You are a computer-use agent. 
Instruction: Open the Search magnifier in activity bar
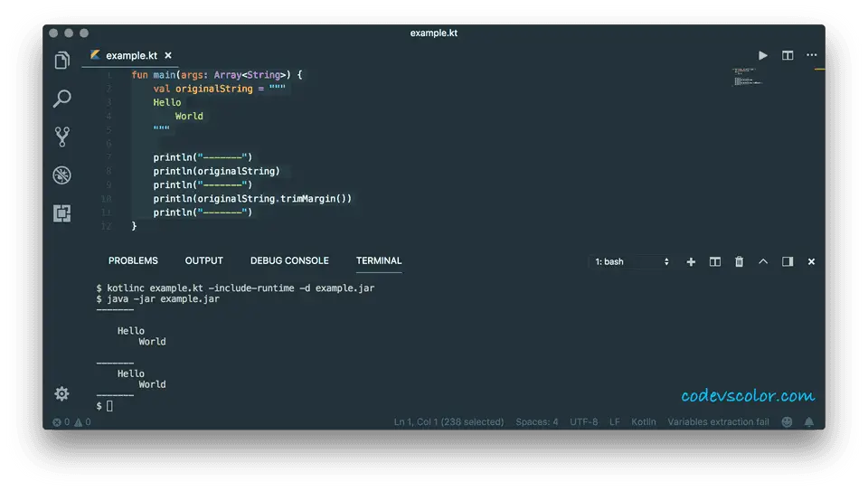coord(61,99)
